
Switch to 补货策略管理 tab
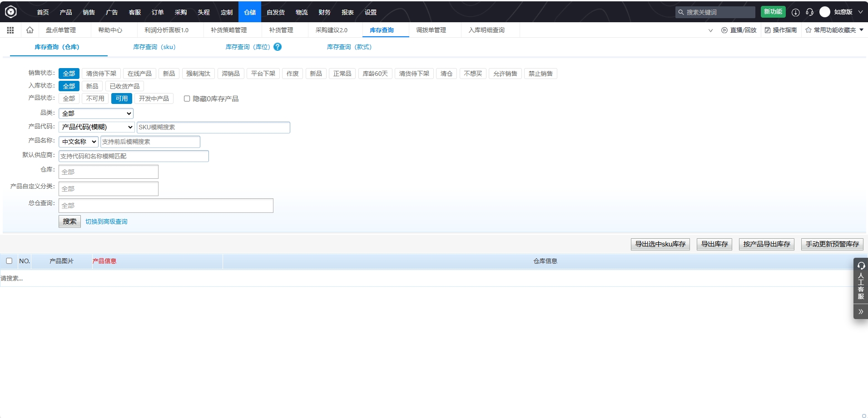(x=228, y=30)
